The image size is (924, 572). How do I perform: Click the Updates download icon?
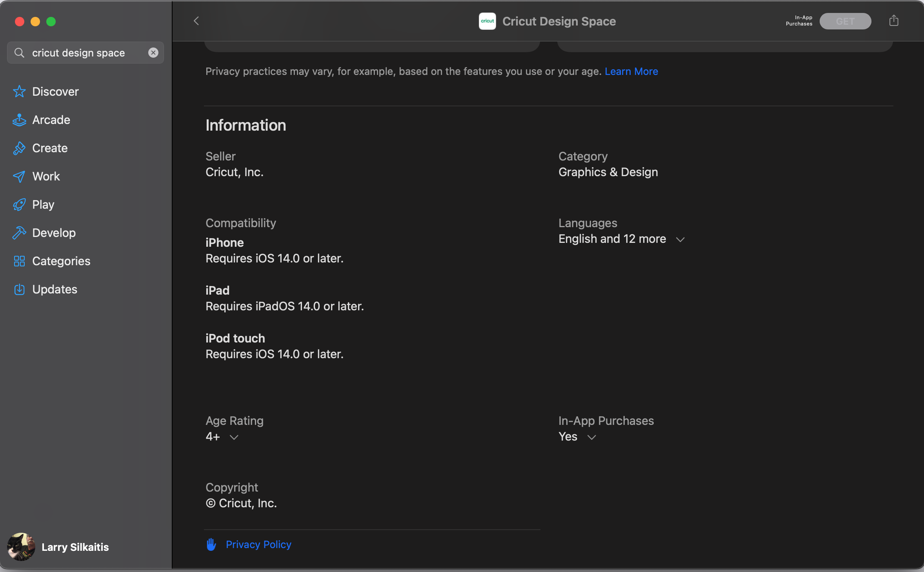[x=19, y=289]
